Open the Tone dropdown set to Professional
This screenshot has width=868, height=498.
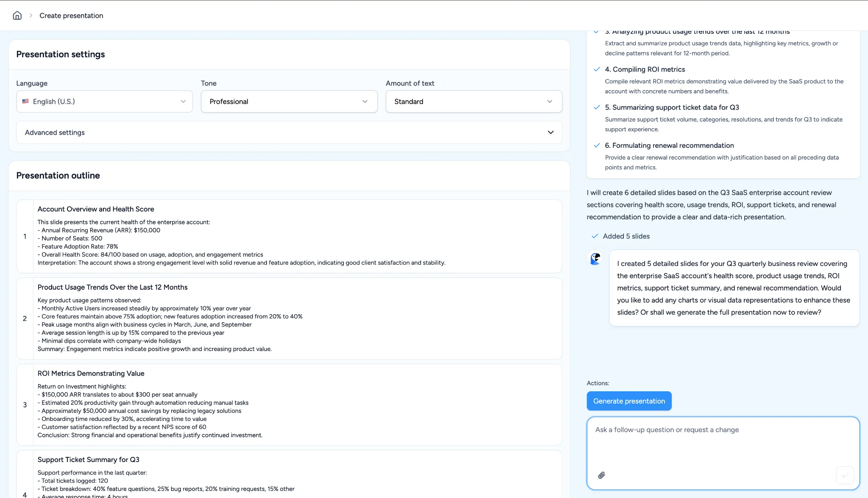(289, 102)
